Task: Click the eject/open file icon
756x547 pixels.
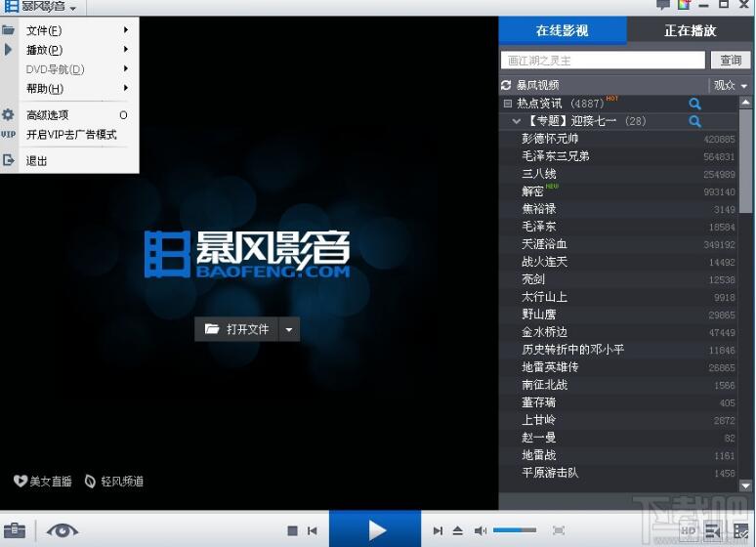Action: [458, 530]
